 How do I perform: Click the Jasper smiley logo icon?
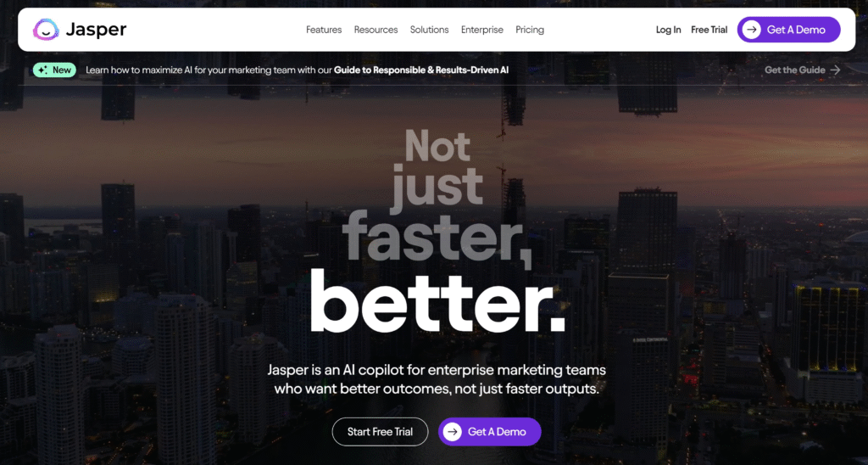(46, 30)
